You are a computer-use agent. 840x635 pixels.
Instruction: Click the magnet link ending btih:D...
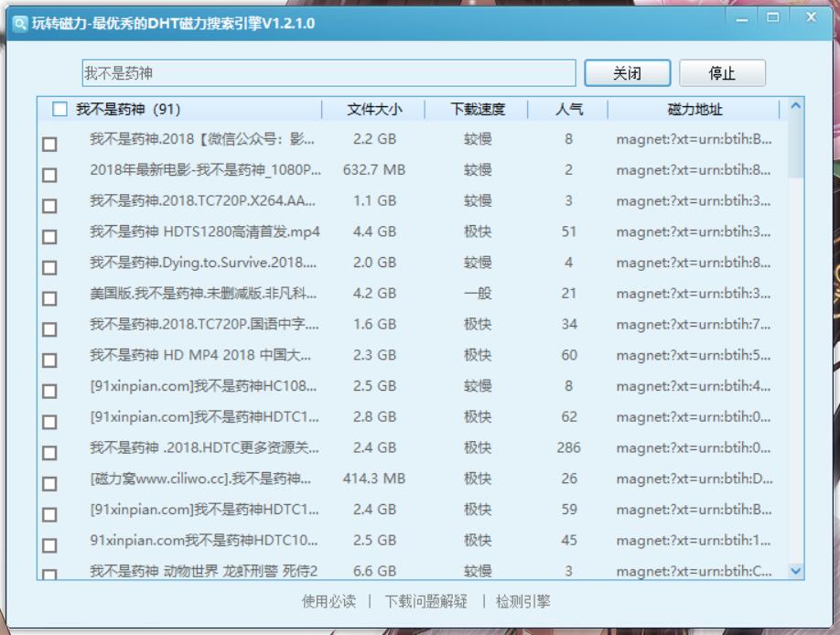pos(695,479)
